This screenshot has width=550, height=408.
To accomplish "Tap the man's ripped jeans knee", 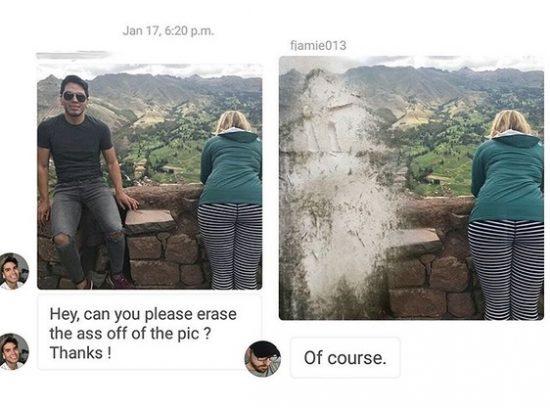I will (62, 240).
